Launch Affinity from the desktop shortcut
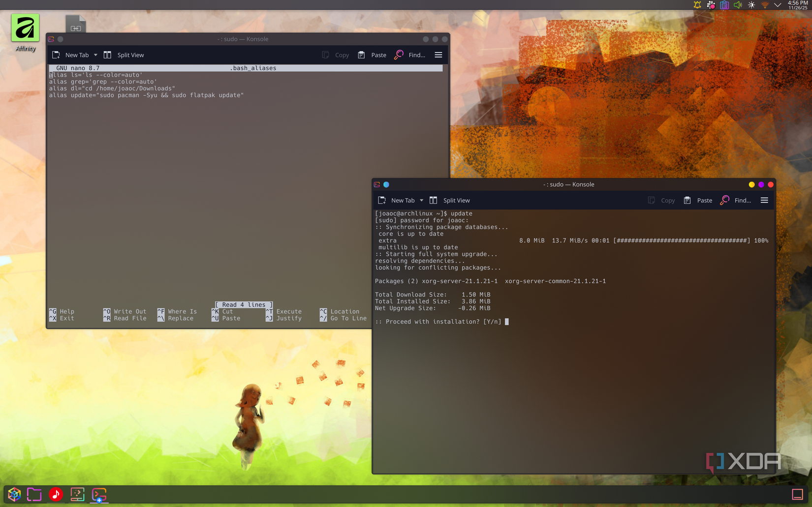The image size is (812, 507). point(25,29)
